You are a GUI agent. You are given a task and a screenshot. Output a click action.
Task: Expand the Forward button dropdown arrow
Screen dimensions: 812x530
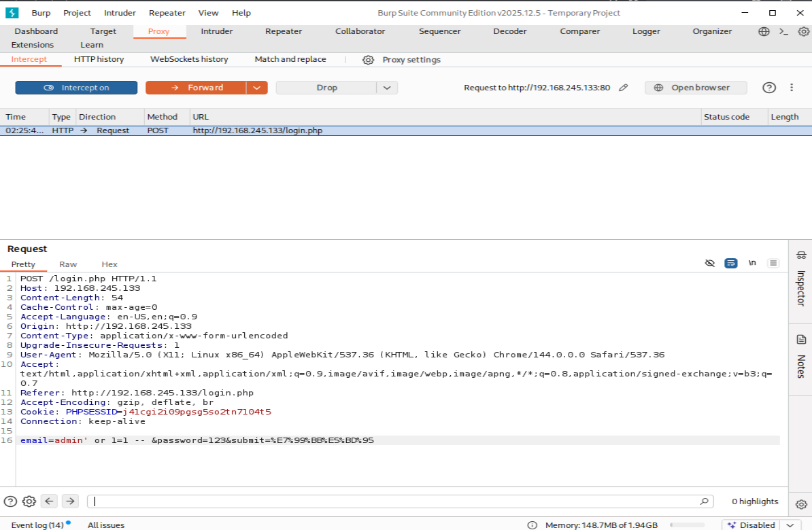click(x=256, y=88)
